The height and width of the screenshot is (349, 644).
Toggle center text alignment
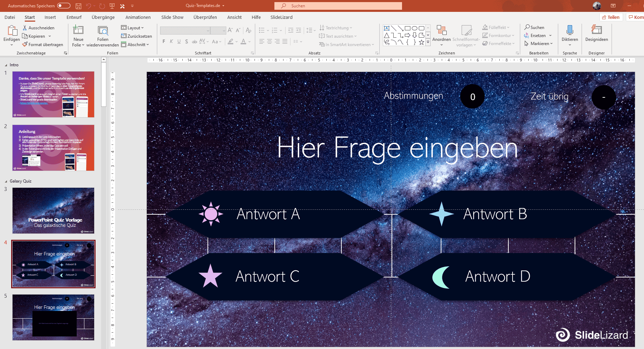tap(270, 42)
